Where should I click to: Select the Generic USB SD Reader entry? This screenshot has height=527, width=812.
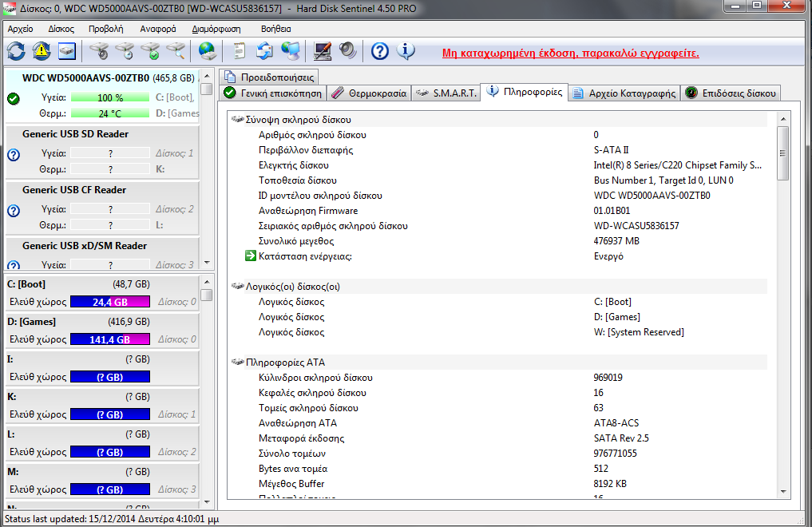click(x=102, y=151)
